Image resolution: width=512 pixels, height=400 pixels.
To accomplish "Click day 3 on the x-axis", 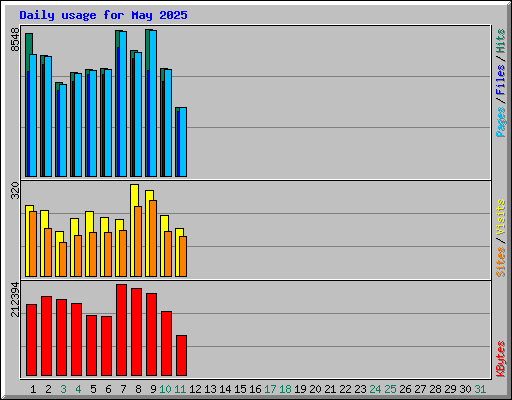I will coord(63,389).
